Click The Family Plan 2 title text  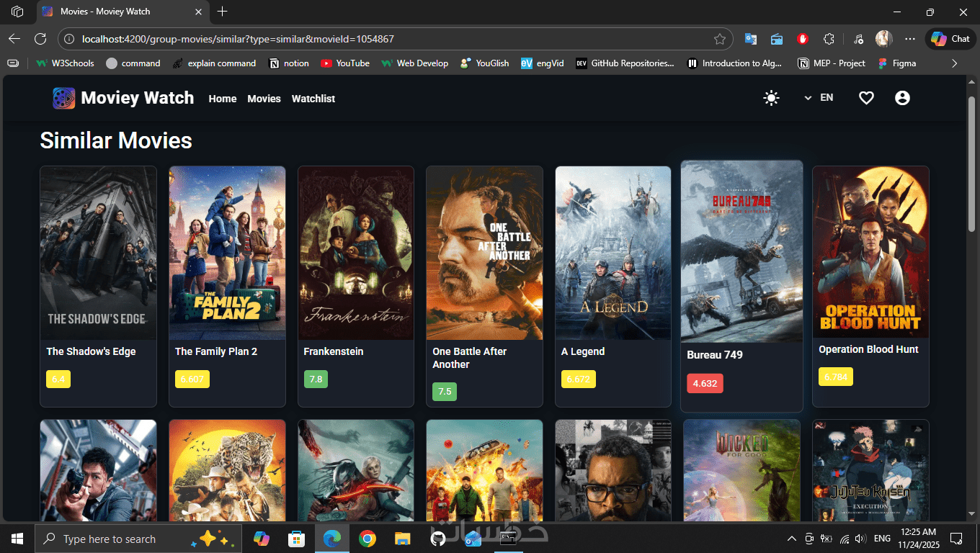point(216,351)
